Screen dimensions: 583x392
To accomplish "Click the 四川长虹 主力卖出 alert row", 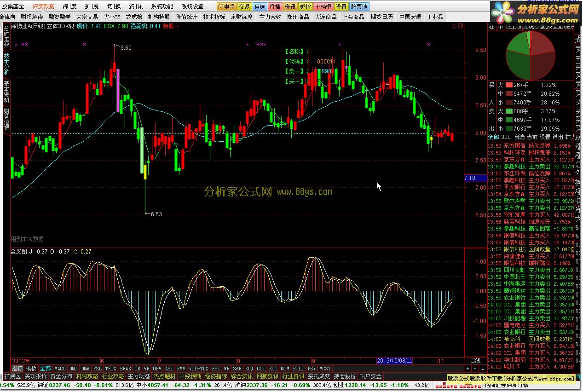I will coord(531,270).
